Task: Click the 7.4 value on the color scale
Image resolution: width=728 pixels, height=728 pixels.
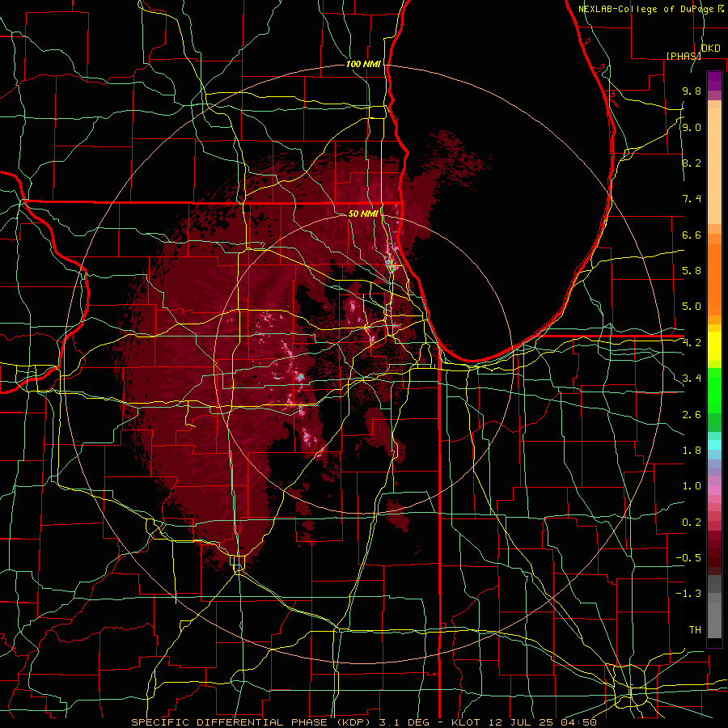Action: click(x=692, y=199)
